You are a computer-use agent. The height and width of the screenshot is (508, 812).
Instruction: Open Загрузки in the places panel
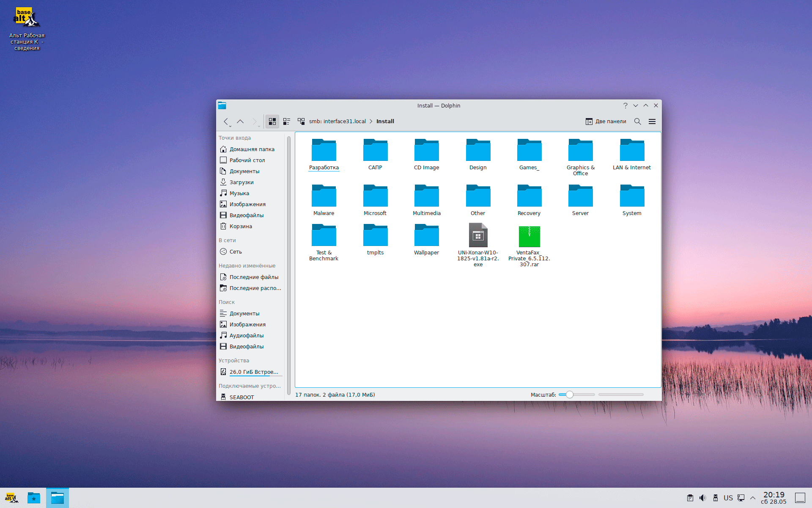pyautogui.click(x=241, y=182)
